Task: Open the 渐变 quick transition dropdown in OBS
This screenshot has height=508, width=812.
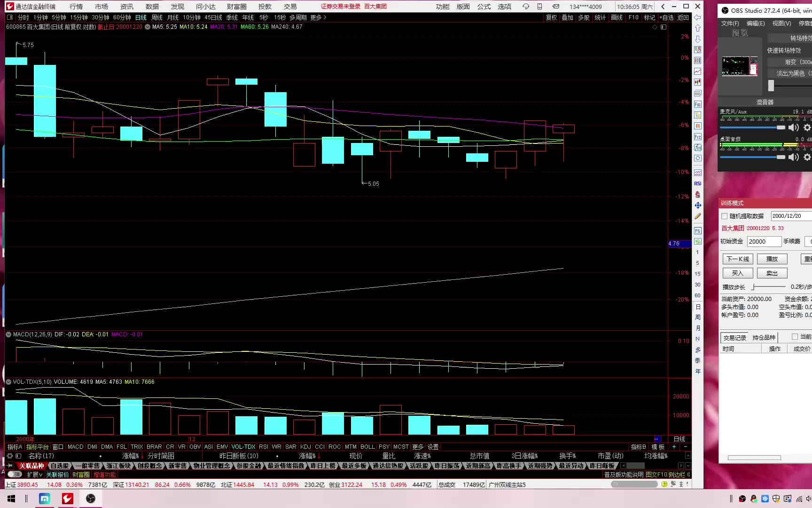Action: pos(789,62)
